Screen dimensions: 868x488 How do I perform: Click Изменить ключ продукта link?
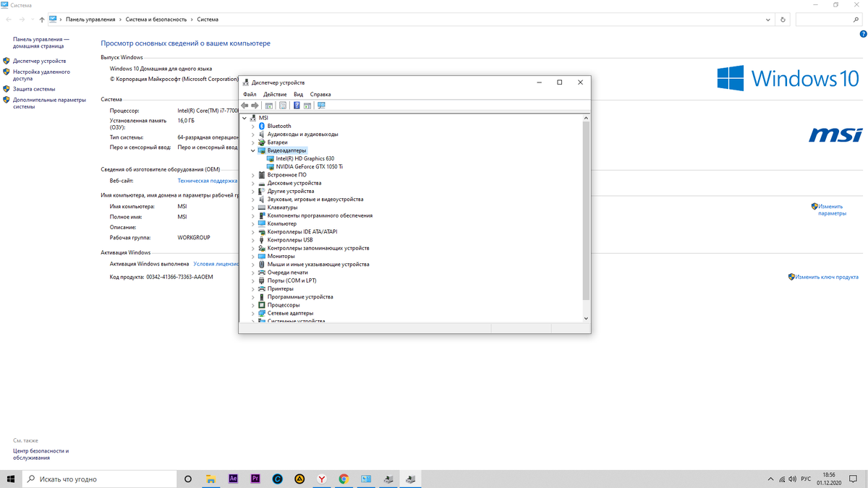(x=827, y=277)
